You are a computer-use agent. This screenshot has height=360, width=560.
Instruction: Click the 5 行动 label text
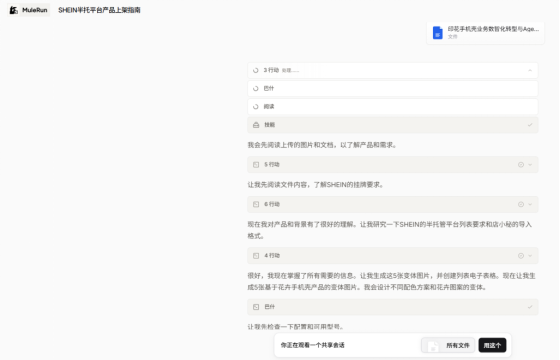tap(272, 165)
